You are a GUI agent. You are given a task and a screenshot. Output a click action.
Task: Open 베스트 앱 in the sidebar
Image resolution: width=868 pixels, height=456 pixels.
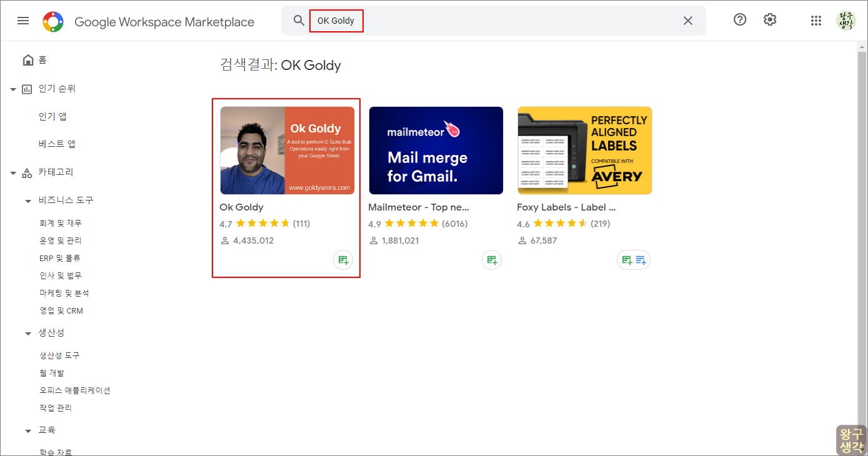coord(57,144)
